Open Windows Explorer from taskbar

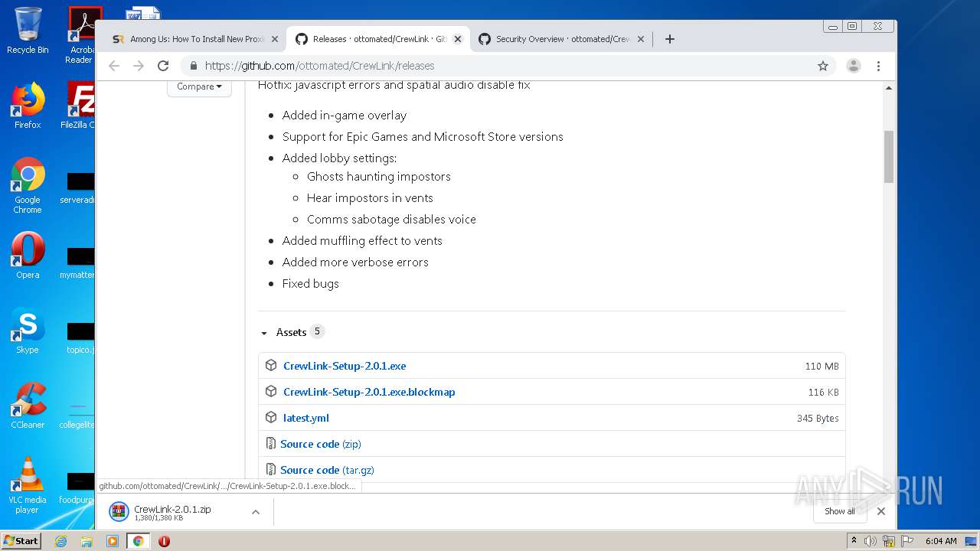coord(87,541)
